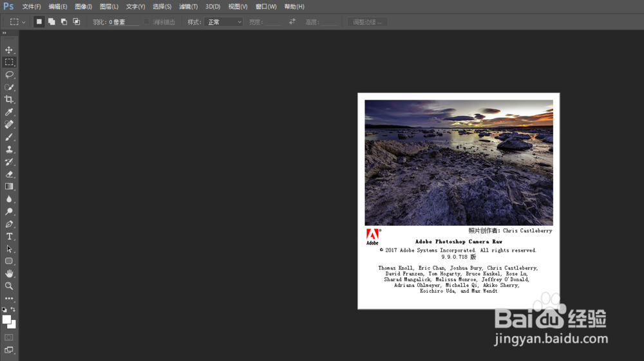Screen dimensions: 644x361
Task: Select the Zoom tool
Action: [9, 286]
